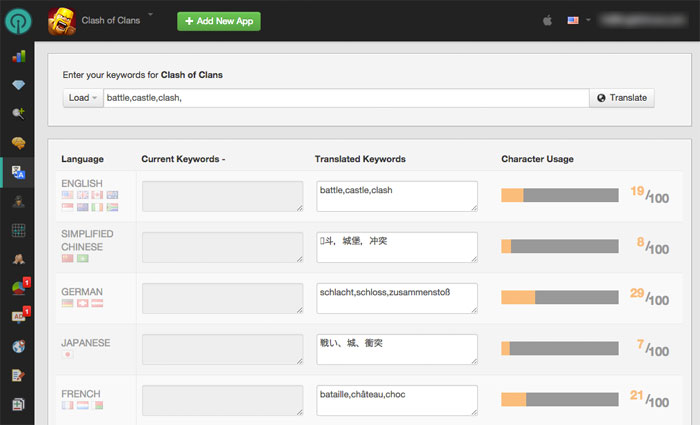Click the Language column header
The height and width of the screenshot is (425, 700).
[x=82, y=159]
